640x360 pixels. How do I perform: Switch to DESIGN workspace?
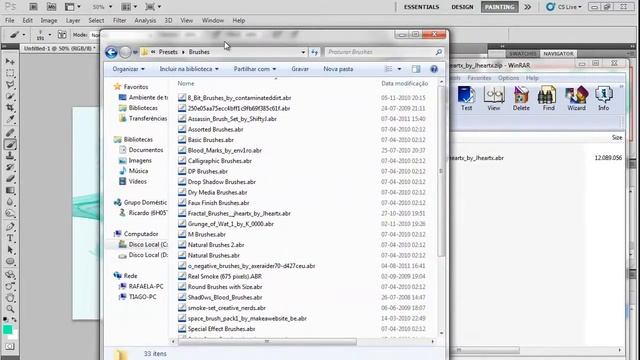coord(462,7)
